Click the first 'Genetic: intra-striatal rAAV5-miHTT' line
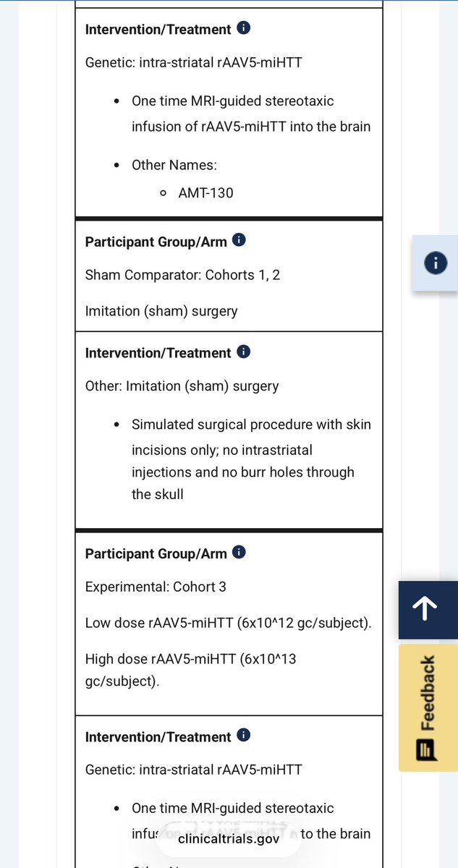This screenshot has height=868, width=458. 193,63
